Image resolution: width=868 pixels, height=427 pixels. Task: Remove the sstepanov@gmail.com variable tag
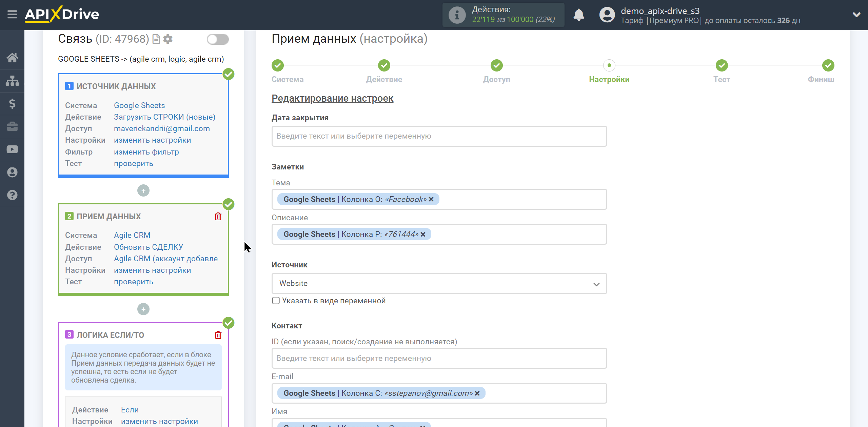tap(477, 393)
